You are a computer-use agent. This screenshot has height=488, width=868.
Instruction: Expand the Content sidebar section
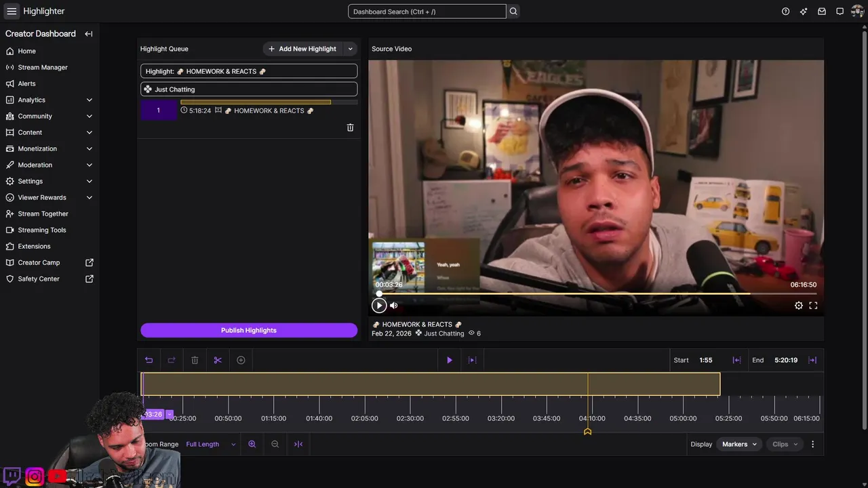(90, 132)
